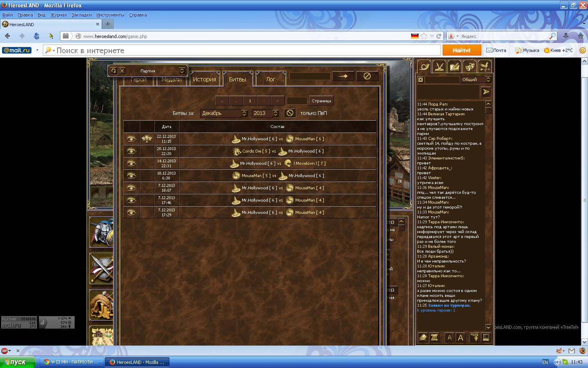This screenshot has height=368, width=588.
Task: Toggle the 'только ПвП' filter button
Action: [x=290, y=113]
